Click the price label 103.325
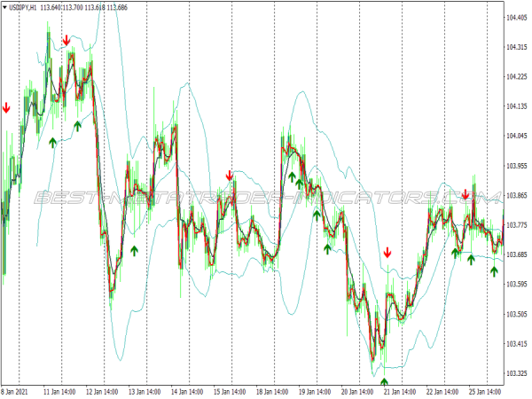Screen dimensions: 532x399 click(x=517, y=373)
